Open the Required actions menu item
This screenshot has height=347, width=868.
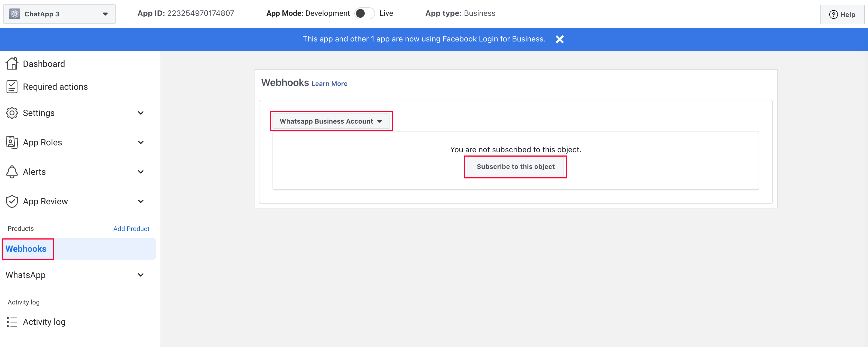(x=55, y=86)
